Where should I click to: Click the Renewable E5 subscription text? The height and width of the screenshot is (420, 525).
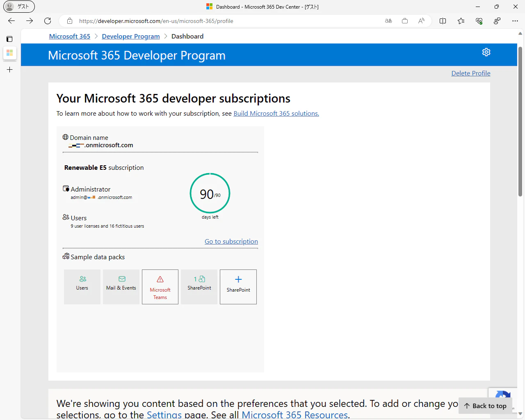click(x=104, y=168)
